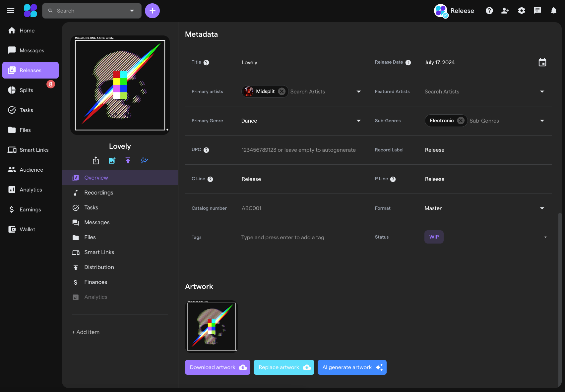This screenshot has width=565, height=392.
Task: Click the large Lovely cover artwork
Action: (x=120, y=85)
